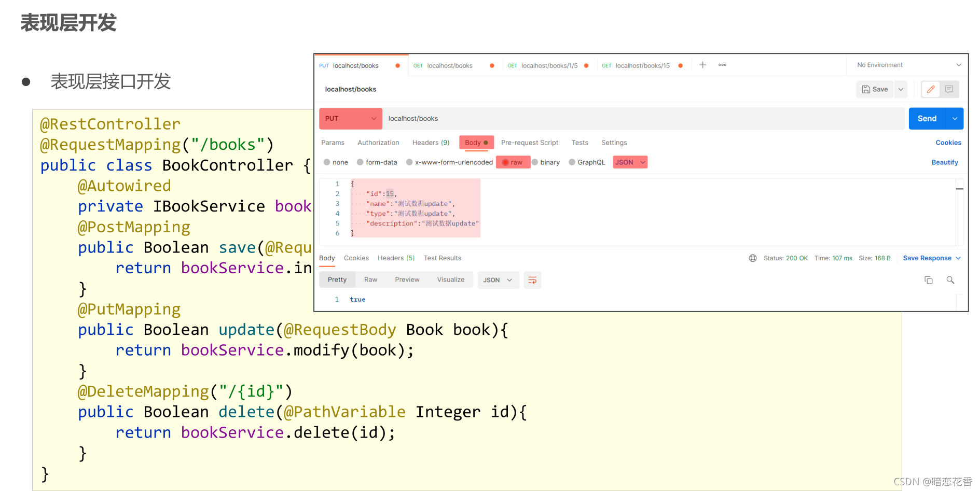The image size is (980, 491).
Task: Select the form-data body radio option
Action: click(377, 162)
